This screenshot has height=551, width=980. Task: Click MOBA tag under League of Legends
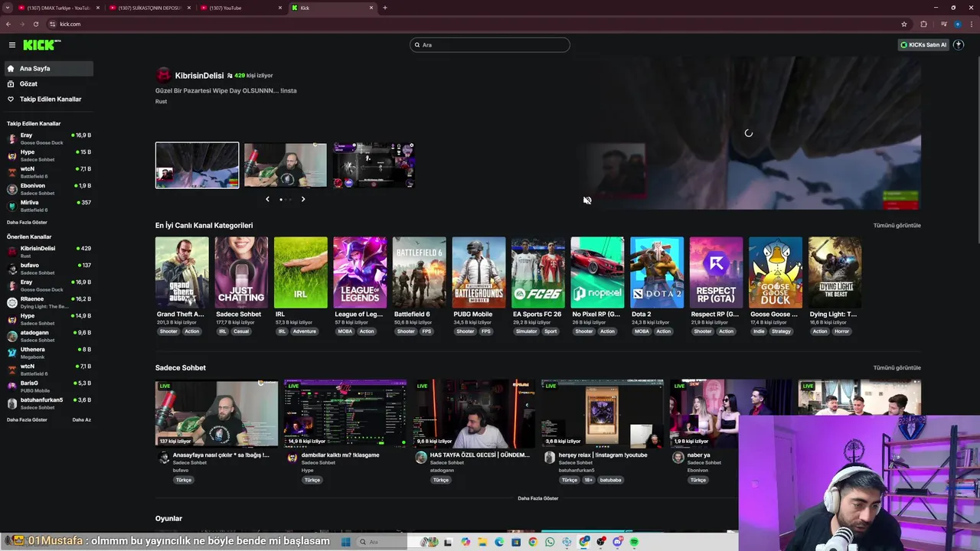click(x=345, y=331)
